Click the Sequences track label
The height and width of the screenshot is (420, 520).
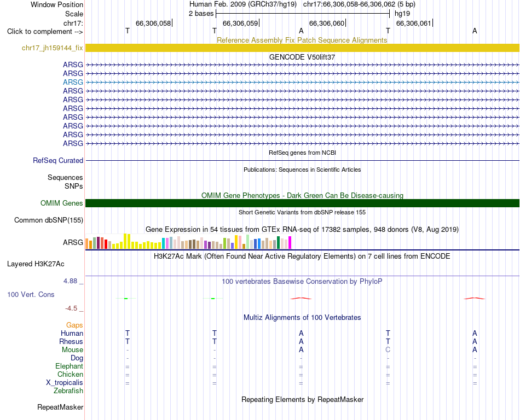click(x=65, y=177)
